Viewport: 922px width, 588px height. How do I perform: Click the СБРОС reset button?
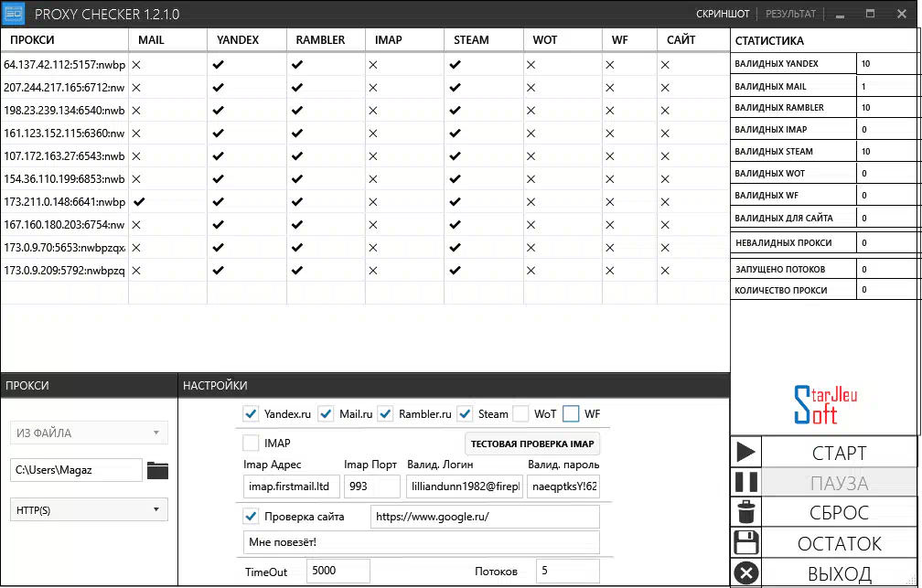tap(839, 513)
